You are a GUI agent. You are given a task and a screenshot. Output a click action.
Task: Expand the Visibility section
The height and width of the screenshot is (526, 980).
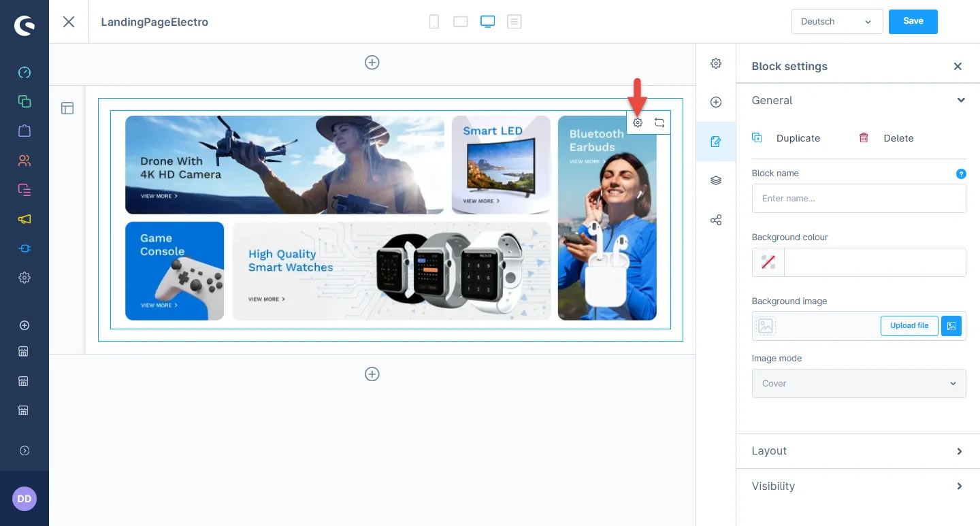[x=857, y=487]
